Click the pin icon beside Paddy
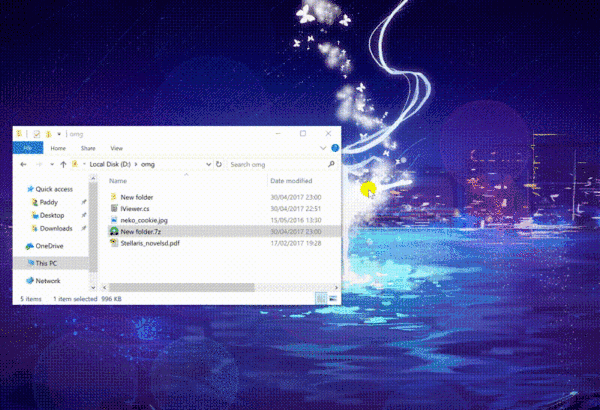600x410 pixels. tap(83, 202)
